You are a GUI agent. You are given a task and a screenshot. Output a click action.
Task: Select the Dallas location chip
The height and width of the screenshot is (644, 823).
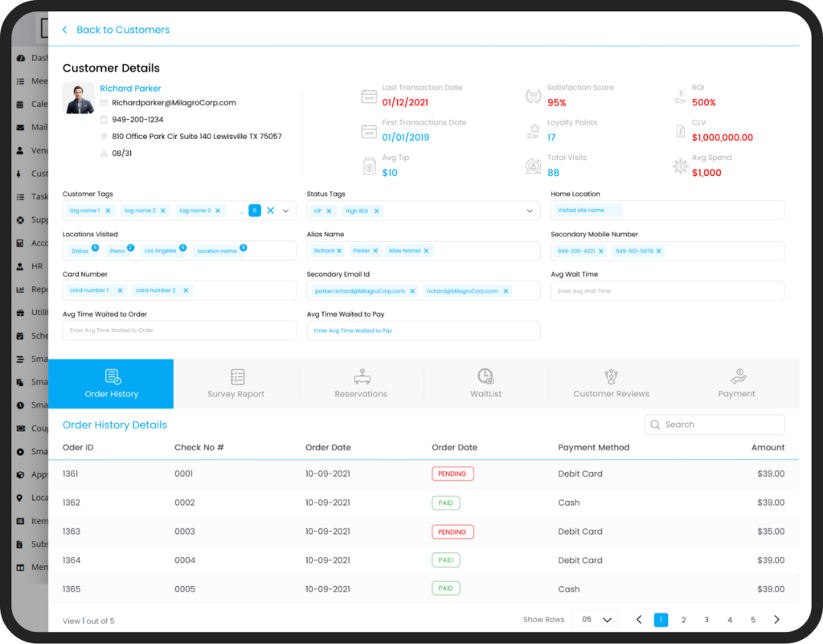click(80, 251)
